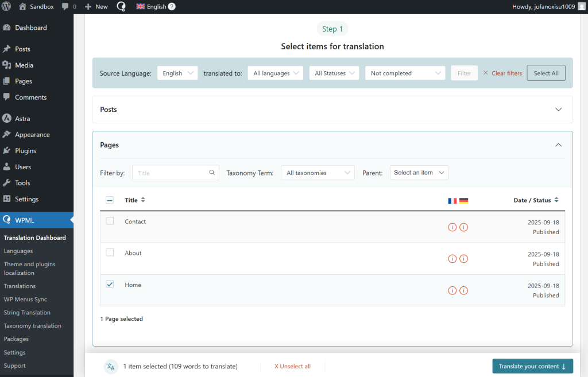Image resolution: width=588 pixels, height=377 pixels.
Task: Click the Translate your content button
Action: click(x=532, y=366)
